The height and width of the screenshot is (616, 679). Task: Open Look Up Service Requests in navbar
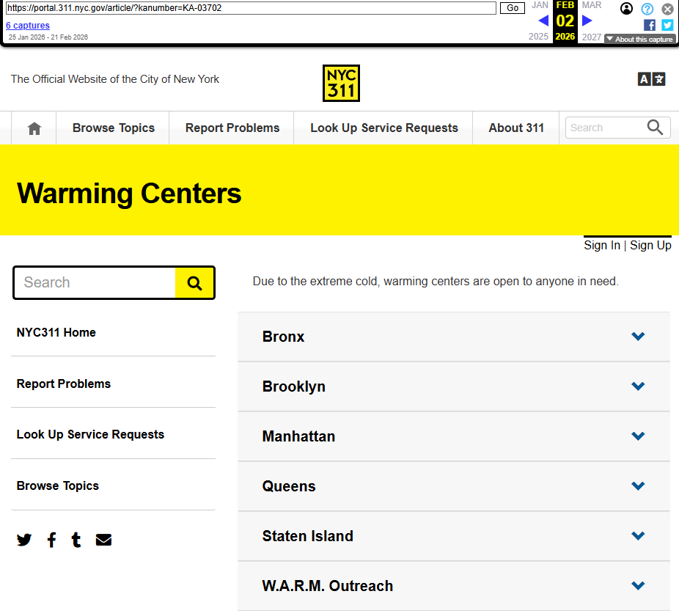(383, 128)
